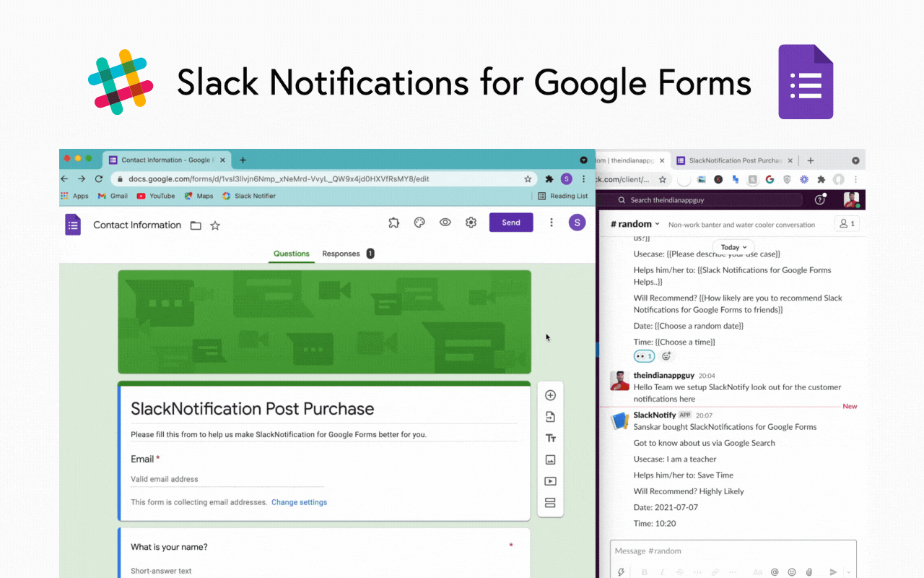Open the Maps bookmark
The height and width of the screenshot is (578, 924).
coord(199,196)
